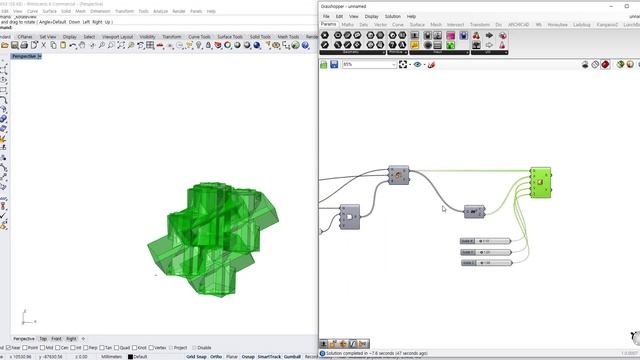Screen dimensions: 640x360
Task: Switch to the Top viewport tab
Action: click(x=43, y=339)
